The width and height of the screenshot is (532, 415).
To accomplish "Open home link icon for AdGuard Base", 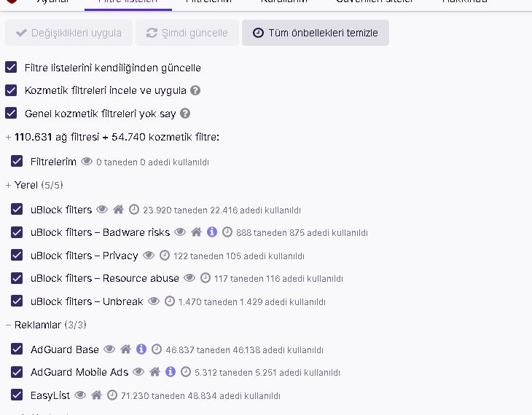I will coord(125,349).
